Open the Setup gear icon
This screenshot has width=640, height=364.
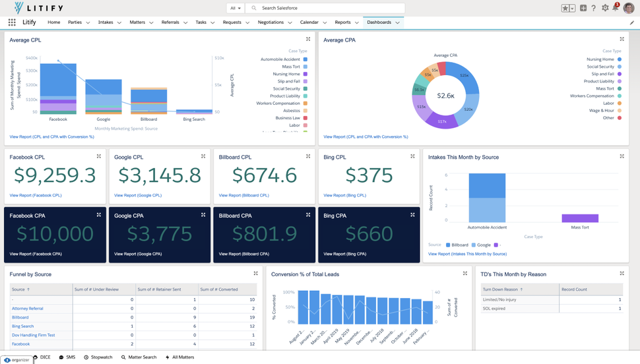point(605,8)
